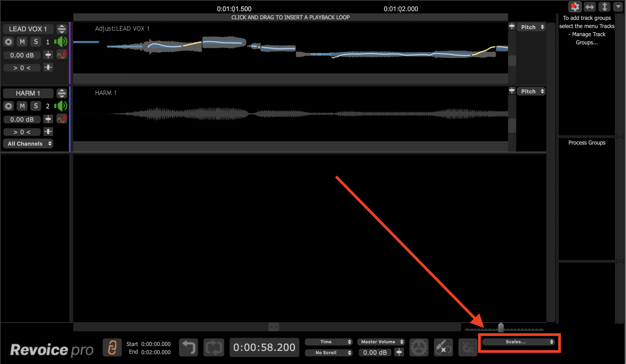Click the LEAD VOX 1 track name button
This screenshot has height=364, width=626.
pyautogui.click(x=28, y=29)
